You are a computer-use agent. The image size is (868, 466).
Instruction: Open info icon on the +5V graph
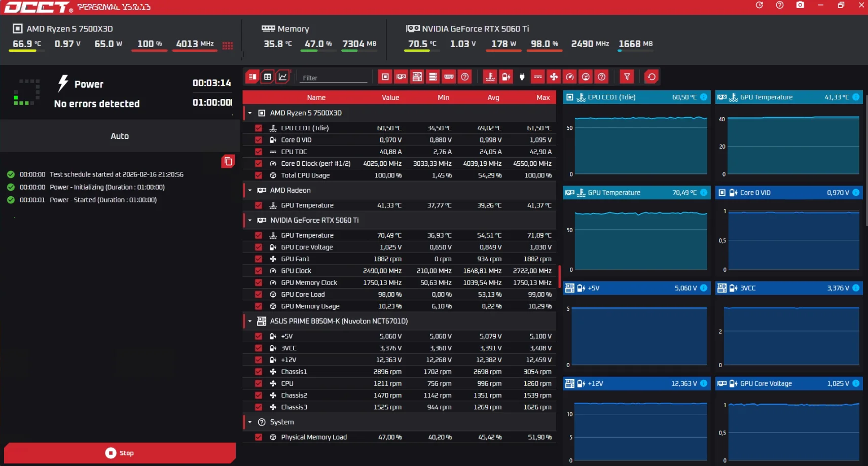(704, 288)
